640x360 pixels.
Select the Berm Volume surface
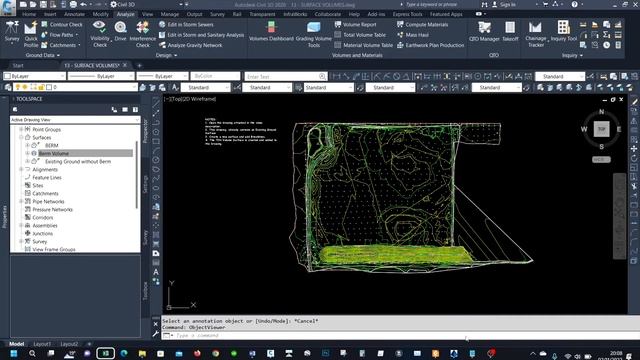click(53, 153)
